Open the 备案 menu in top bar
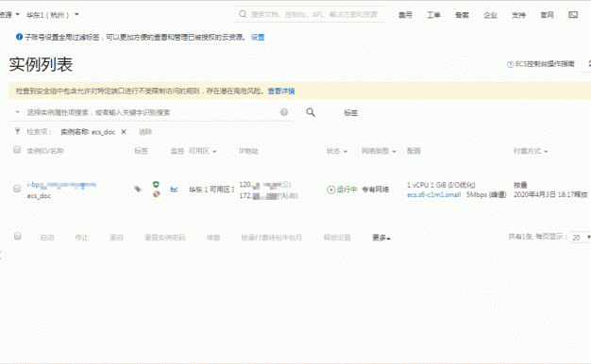Viewport: 591px width, 364px height. [x=462, y=15]
